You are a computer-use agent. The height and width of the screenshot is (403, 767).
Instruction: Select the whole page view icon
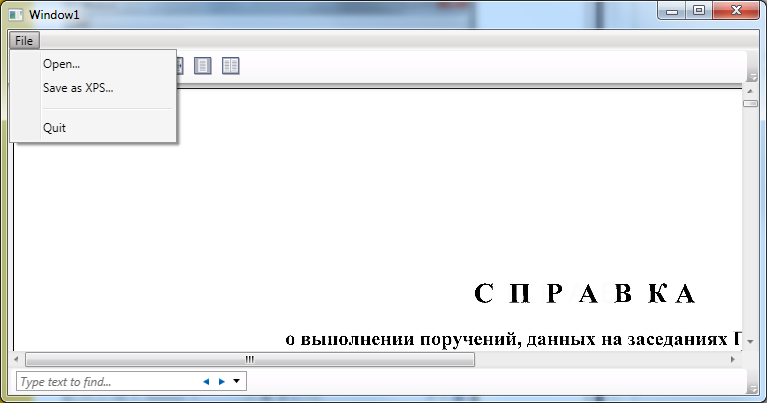203,66
